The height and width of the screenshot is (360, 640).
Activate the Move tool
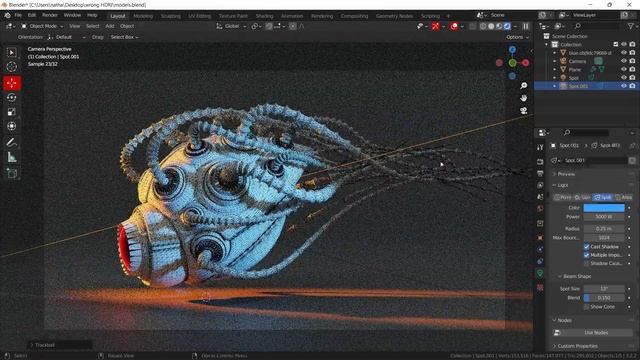click(11, 83)
